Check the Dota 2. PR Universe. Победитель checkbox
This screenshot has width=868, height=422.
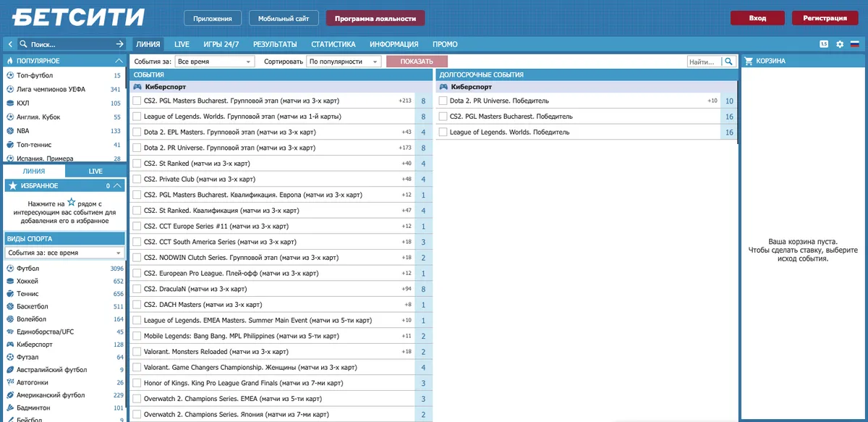[443, 101]
